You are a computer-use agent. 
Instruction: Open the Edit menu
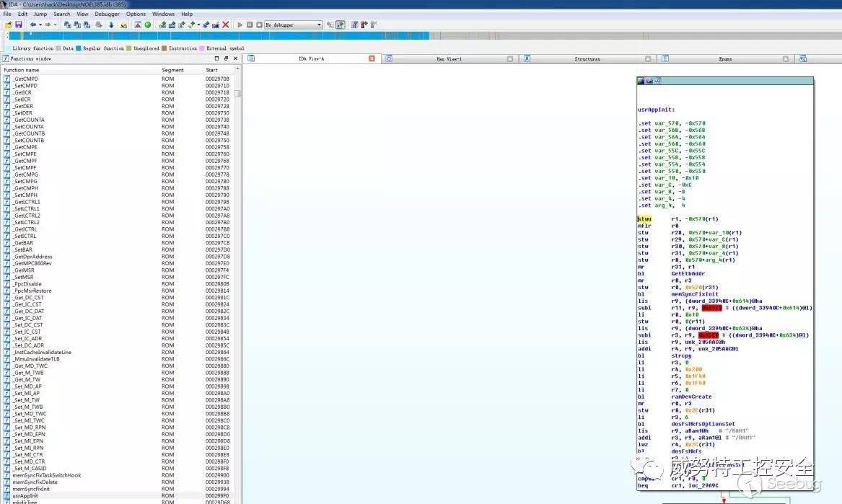point(22,14)
